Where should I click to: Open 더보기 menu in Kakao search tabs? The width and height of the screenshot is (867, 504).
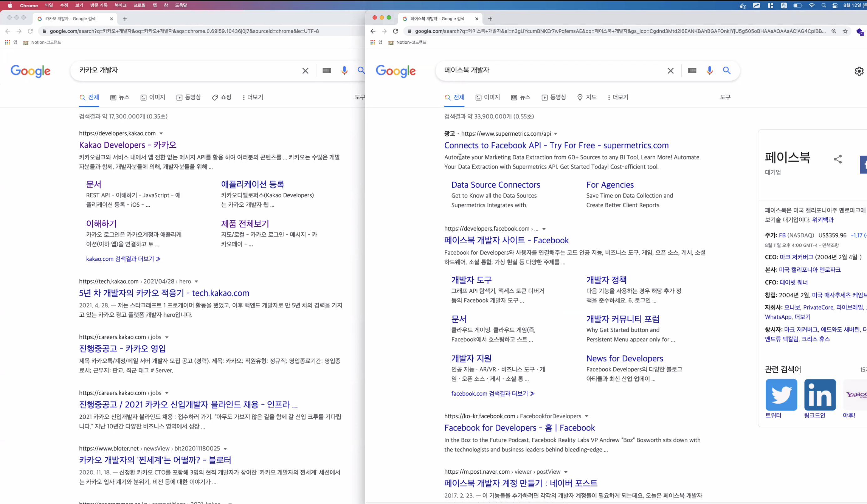tap(253, 97)
